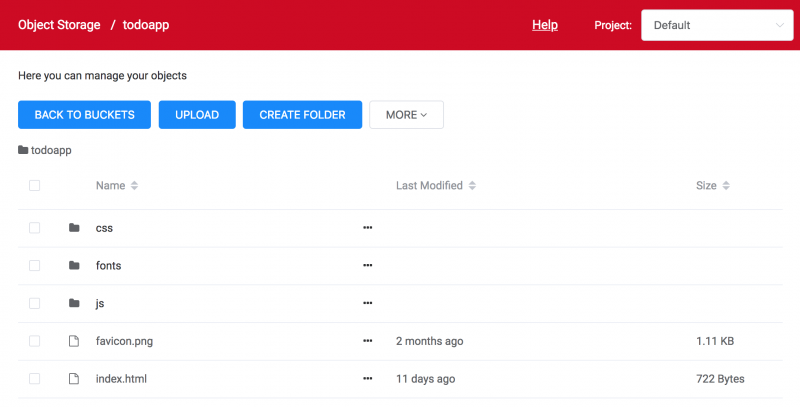The width and height of the screenshot is (800, 407).
Task: Sort the list by the Name column
Action: tap(116, 185)
